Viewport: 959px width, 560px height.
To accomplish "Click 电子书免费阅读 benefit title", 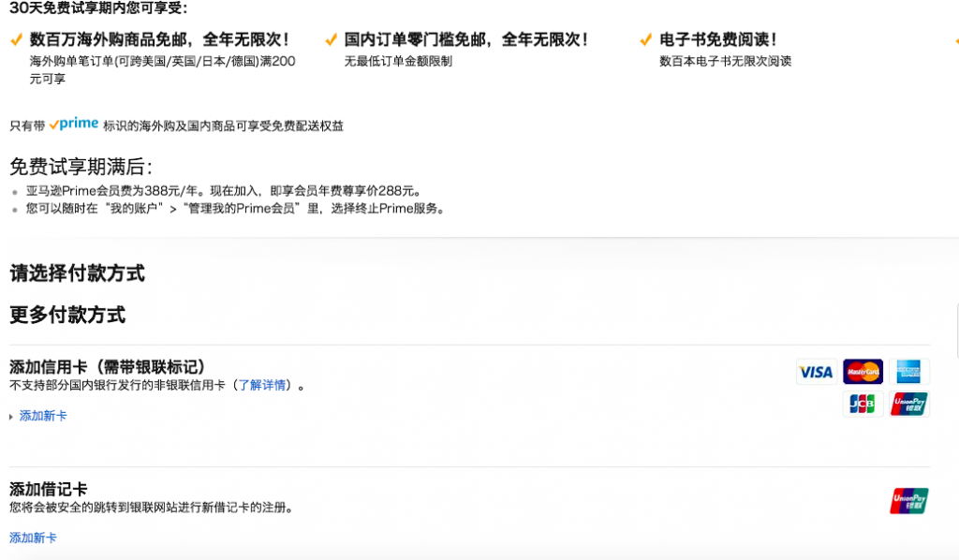I will coord(718,39).
